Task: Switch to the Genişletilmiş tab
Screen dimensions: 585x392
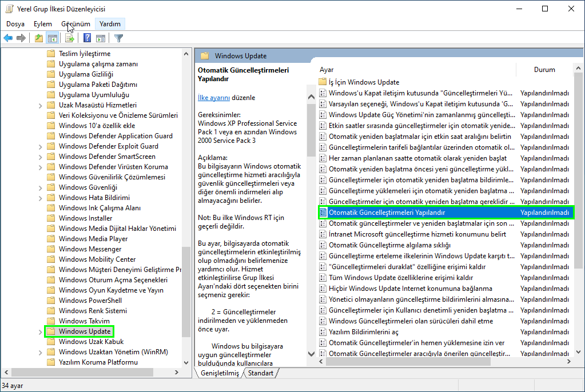Action: click(220, 373)
